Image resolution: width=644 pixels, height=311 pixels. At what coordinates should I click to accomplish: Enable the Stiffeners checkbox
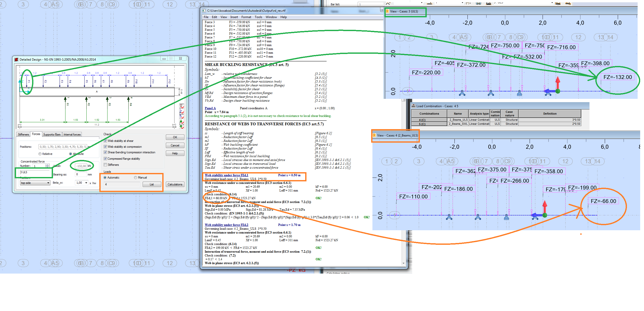[x=105, y=165]
